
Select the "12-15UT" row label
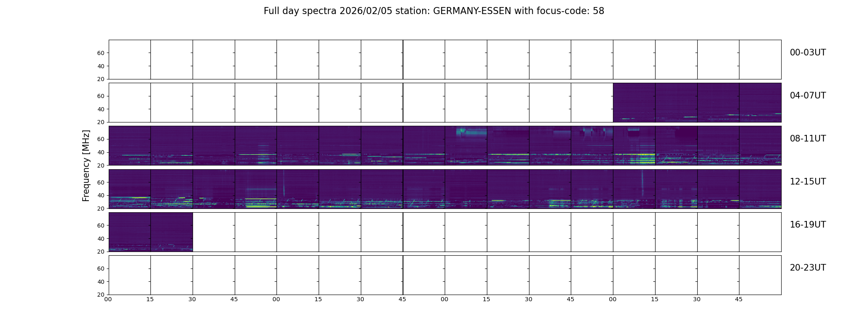point(808,182)
